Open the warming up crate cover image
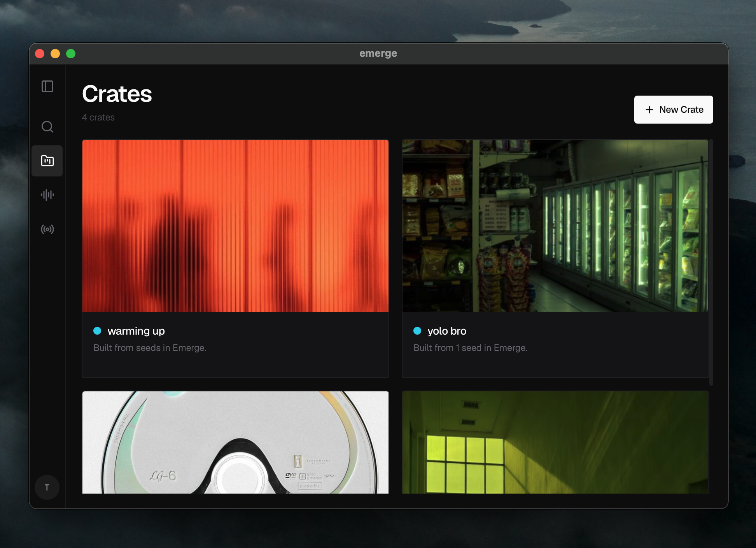The image size is (756, 548). [235, 226]
